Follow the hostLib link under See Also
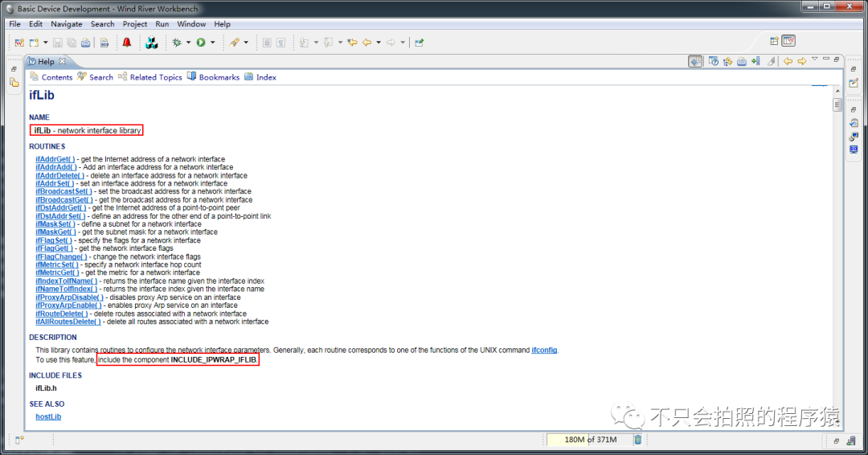Screen dimensions: 868x455 click(48, 416)
